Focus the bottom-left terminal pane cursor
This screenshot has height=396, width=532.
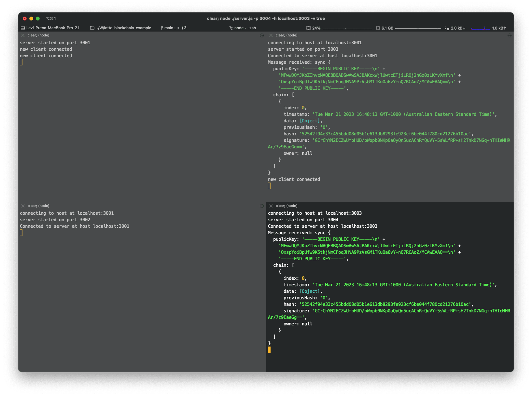click(x=21, y=233)
